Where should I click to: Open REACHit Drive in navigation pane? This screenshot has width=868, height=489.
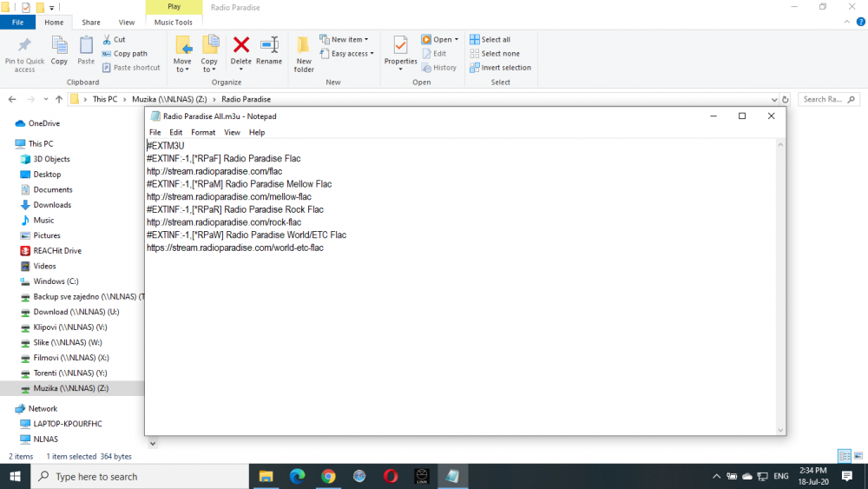pos(51,251)
